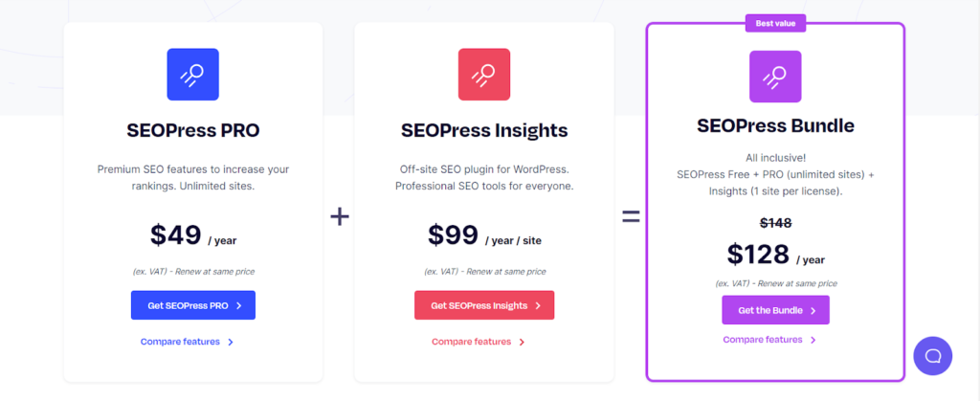
Task: Click the equals sign before Bundle
Action: pos(631,216)
